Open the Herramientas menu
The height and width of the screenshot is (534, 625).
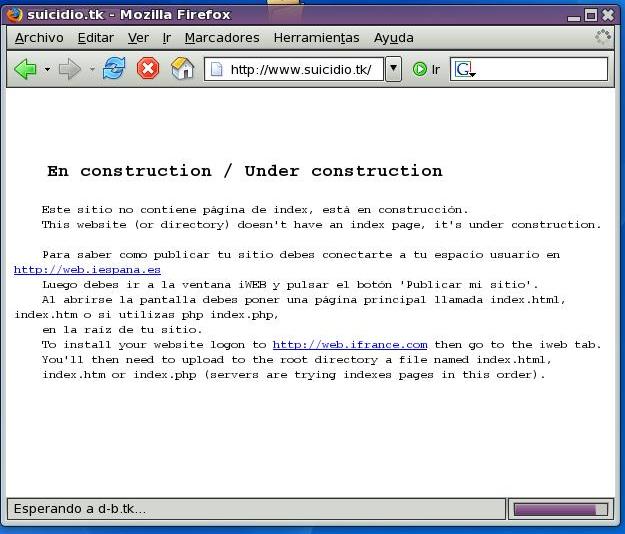coord(316,37)
